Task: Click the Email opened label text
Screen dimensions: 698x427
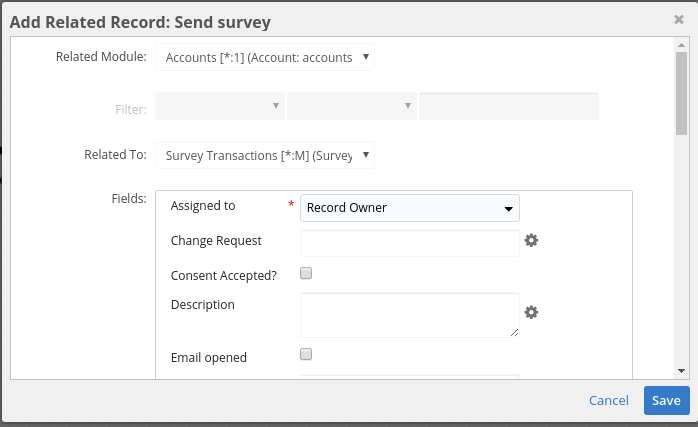Action: 209,357
